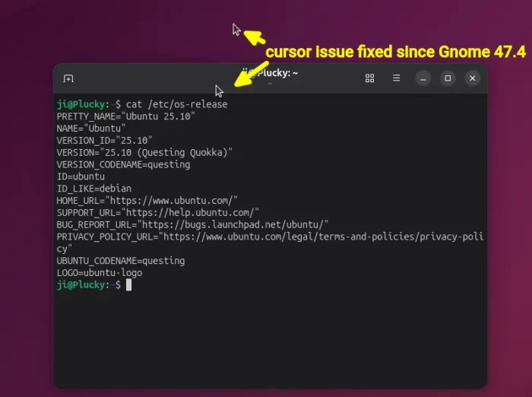The height and width of the screenshot is (397, 532).
Task: Click the "cat /etc/os-release" command text
Action: pyautogui.click(x=176, y=104)
